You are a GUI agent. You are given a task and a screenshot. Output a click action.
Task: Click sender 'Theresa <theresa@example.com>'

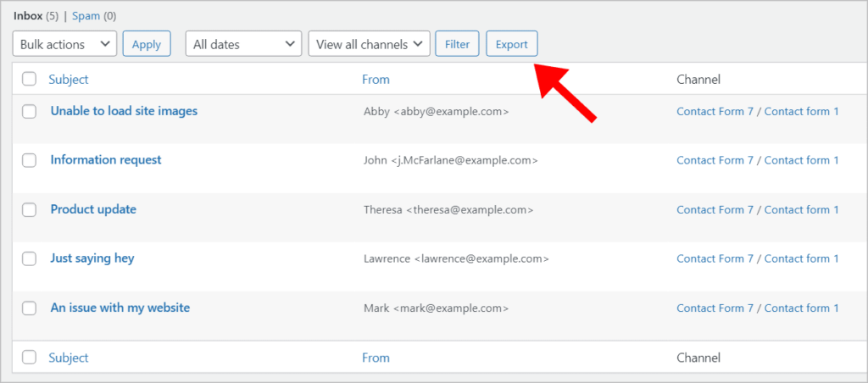point(448,210)
